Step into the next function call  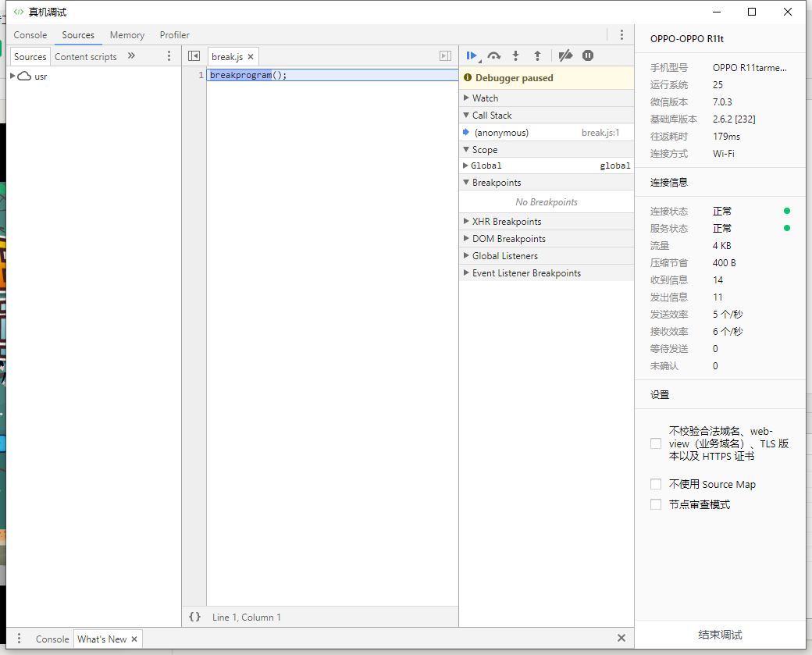(x=516, y=56)
